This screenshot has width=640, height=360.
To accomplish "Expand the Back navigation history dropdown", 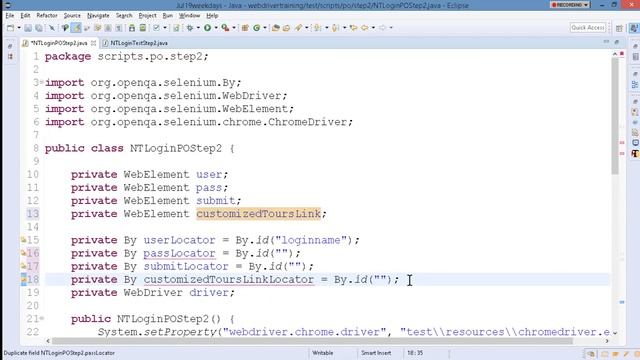I will (x=373, y=28).
